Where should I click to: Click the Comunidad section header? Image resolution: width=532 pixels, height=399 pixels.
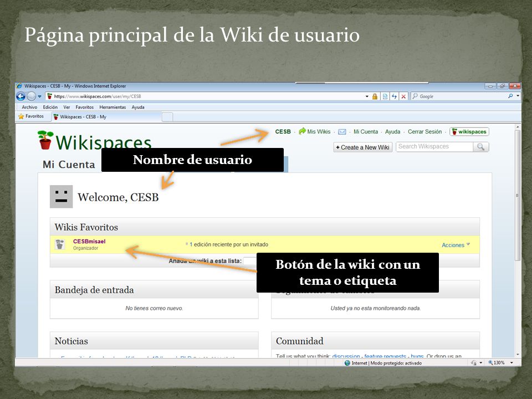pos(375,341)
